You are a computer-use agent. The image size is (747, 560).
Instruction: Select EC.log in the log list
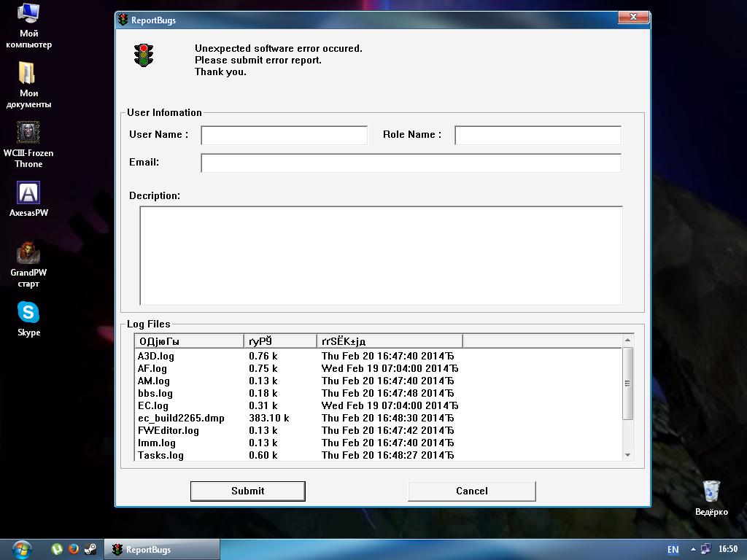coord(153,405)
